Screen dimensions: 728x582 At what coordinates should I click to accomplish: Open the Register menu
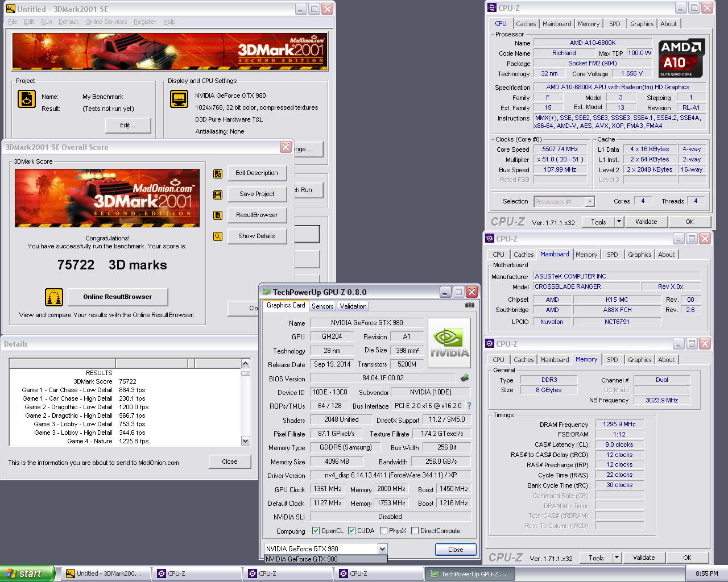click(145, 22)
